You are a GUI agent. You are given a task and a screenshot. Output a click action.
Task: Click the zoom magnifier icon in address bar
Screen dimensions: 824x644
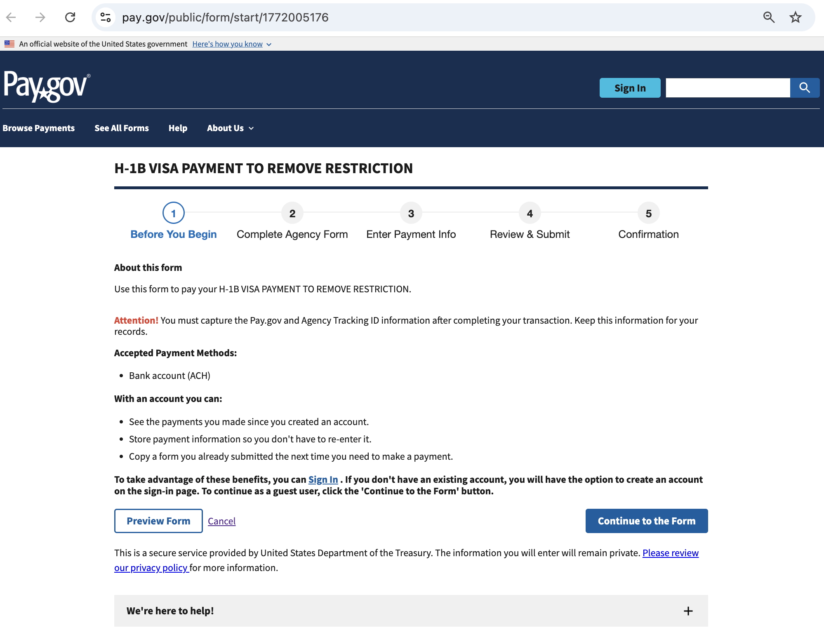pyautogui.click(x=769, y=17)
